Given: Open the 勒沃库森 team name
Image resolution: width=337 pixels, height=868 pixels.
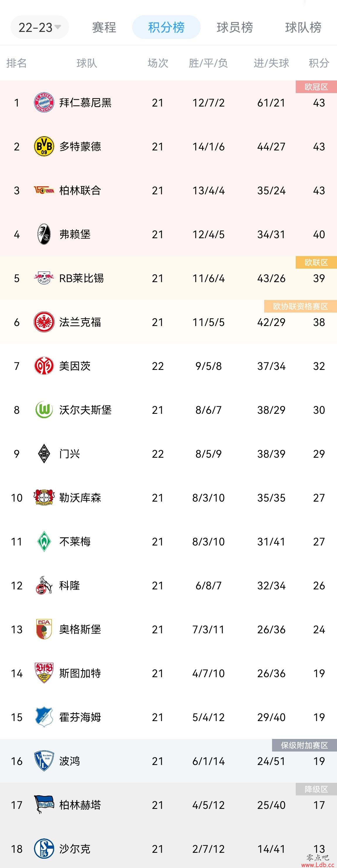Looking at the screenshot, I should (80, 498).
